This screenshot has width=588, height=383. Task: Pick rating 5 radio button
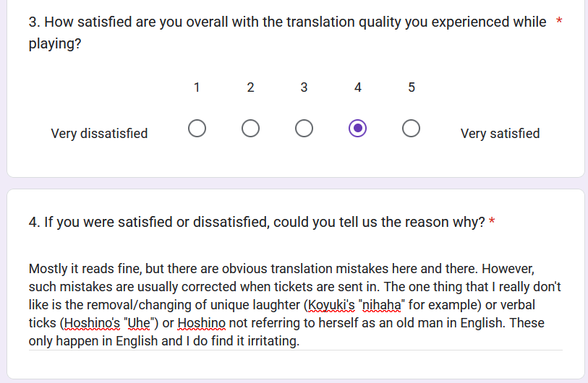[x=411, y=129]
